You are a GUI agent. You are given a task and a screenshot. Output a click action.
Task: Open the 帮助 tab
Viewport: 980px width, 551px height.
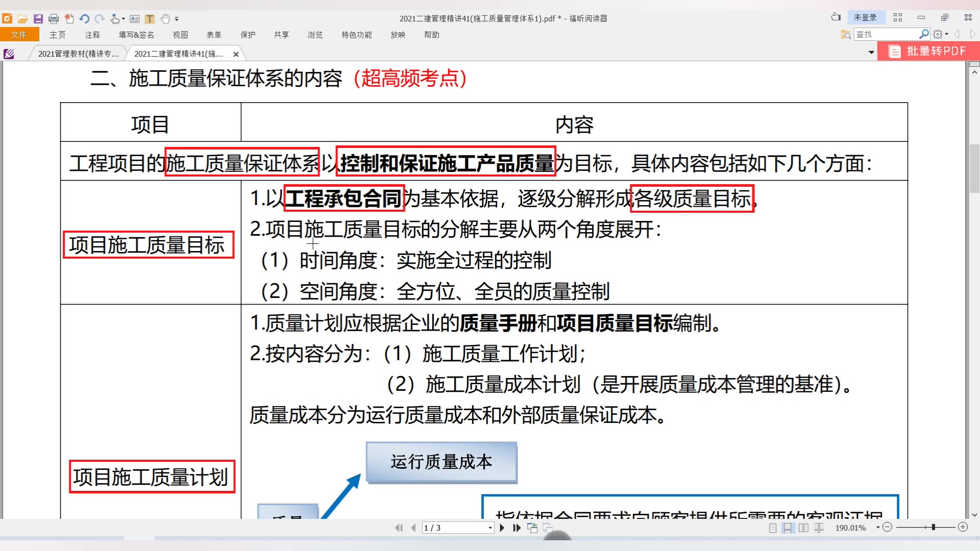(432, 35)
